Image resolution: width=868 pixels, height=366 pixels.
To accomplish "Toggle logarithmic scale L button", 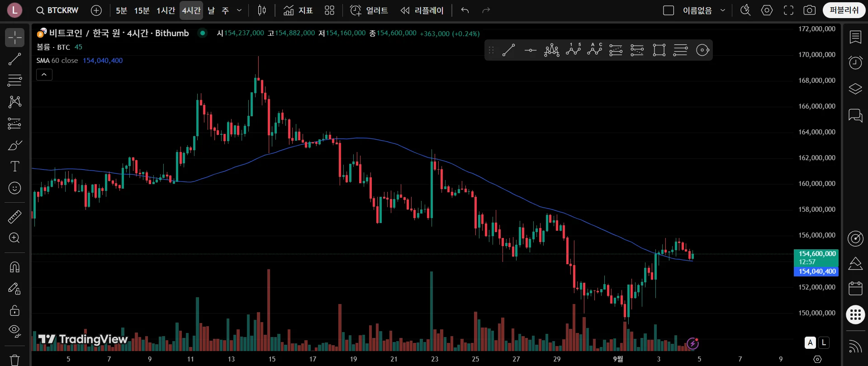I will point(824,343).
